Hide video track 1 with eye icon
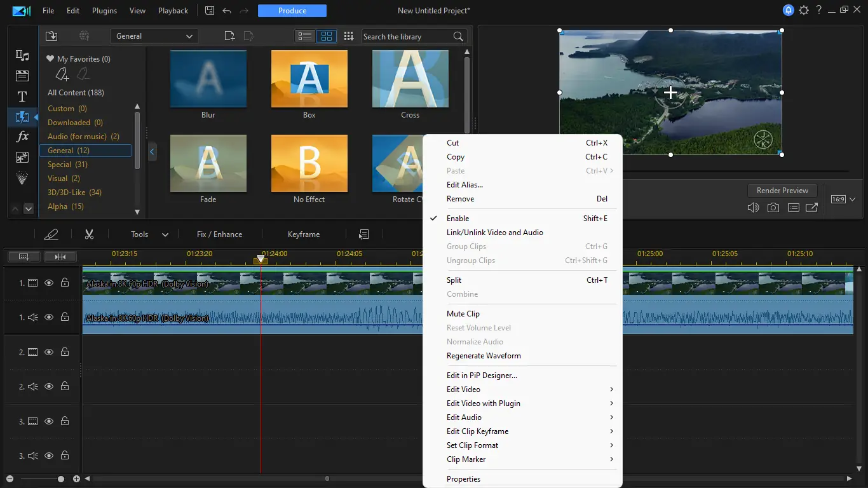 49,283
